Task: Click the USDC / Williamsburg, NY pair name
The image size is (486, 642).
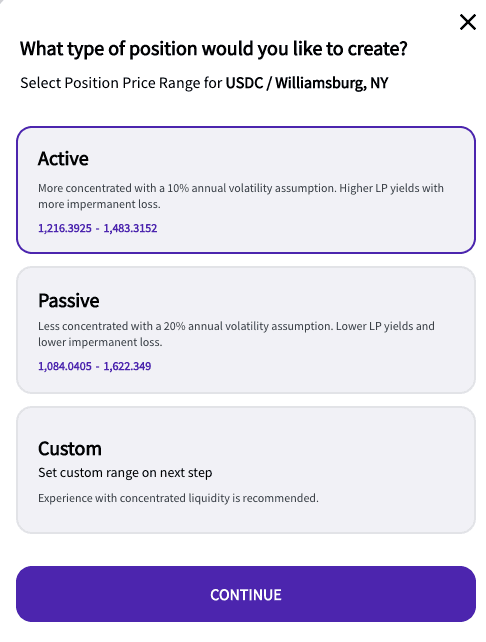Action: click(x=307, y=83)
